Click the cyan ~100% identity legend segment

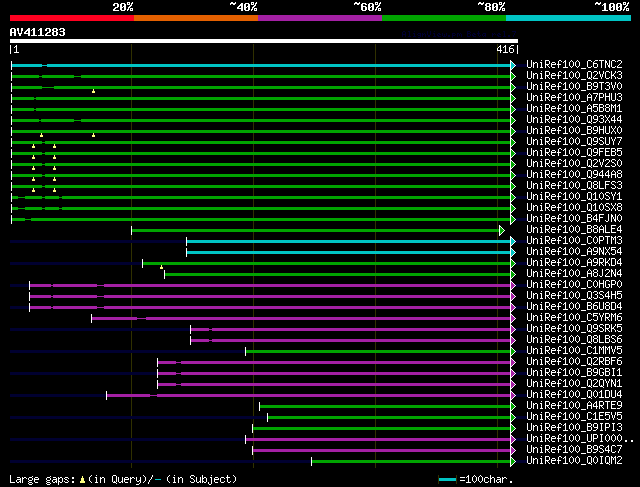pyautogui.click(x=569, y=18)
